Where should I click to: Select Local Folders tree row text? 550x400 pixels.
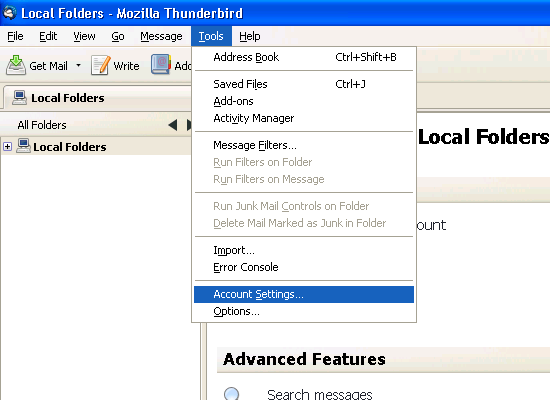(x=70, y=147)
